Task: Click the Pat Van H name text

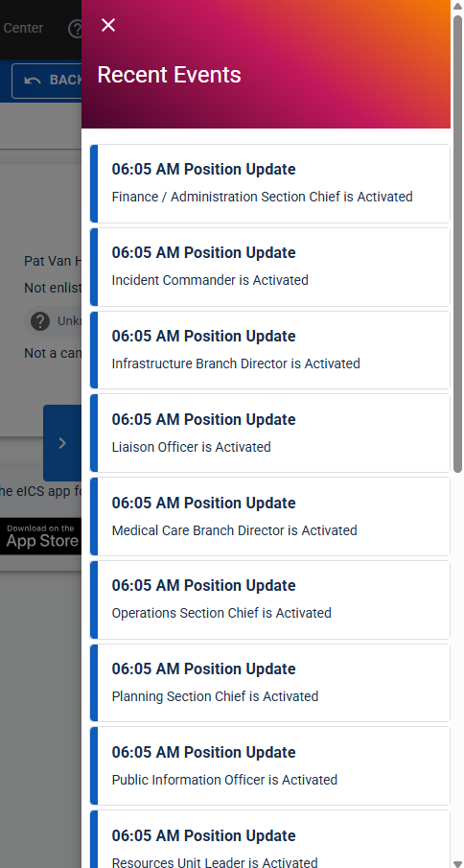Action: (x=53, y=261)
